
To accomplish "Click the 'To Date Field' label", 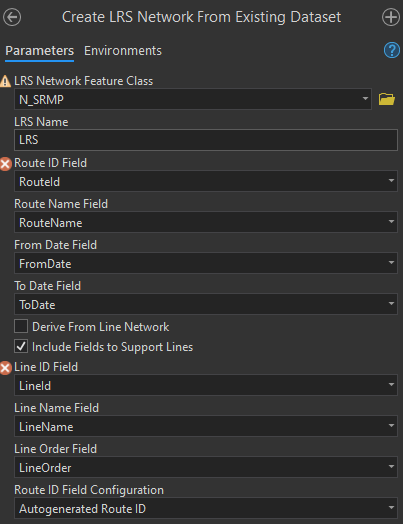I will (47, 286).
